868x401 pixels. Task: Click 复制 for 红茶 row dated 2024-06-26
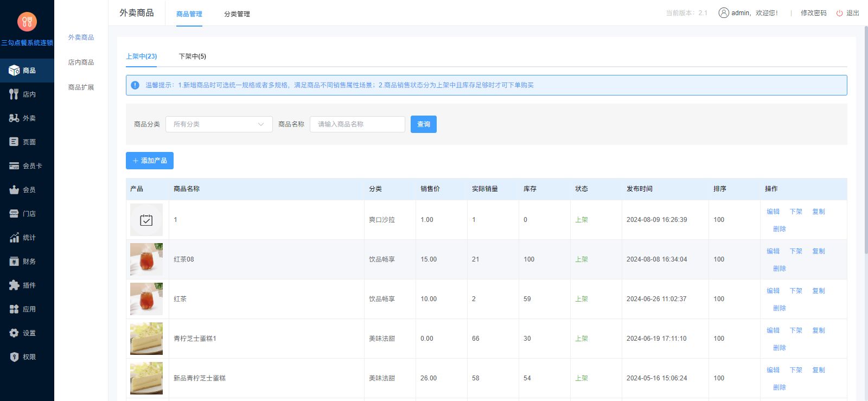819,291
